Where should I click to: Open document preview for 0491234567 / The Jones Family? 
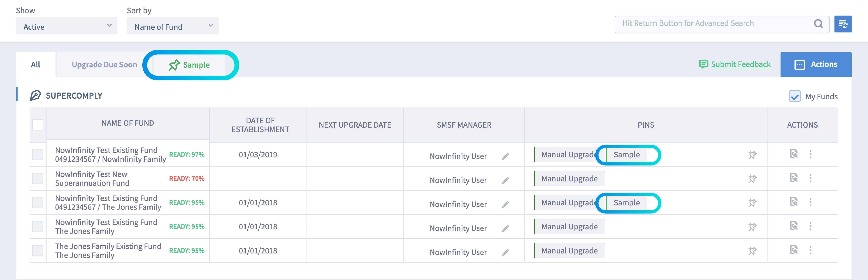pos(794,202)
